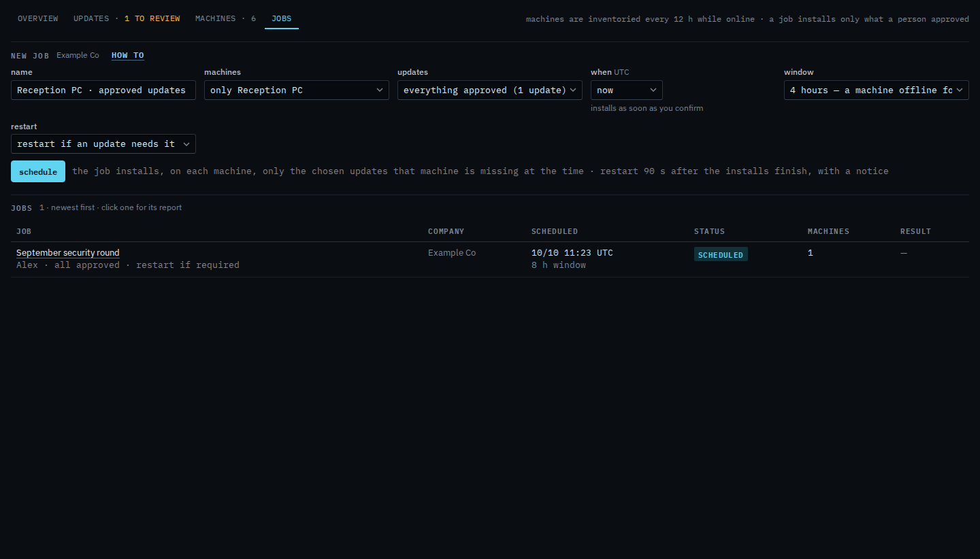
Task: Edit the job name input field
Action: pos(103,90)
